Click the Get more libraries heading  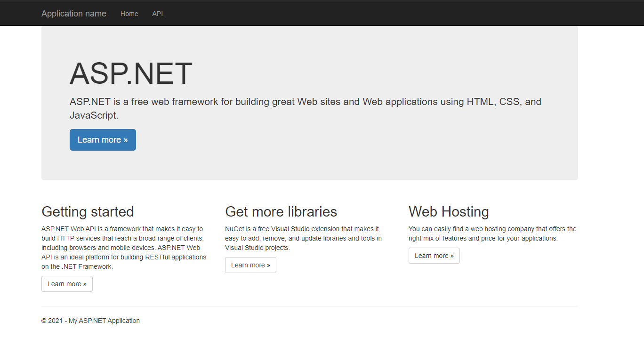(281, 212)
